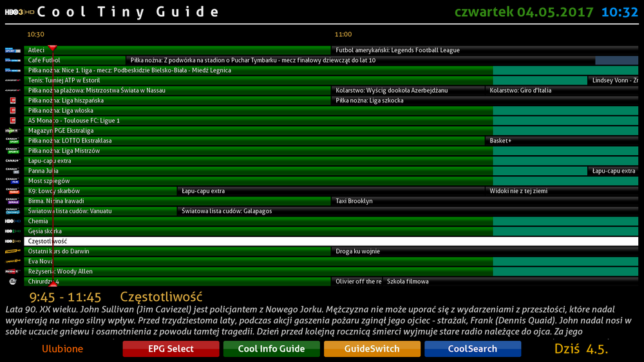Select Widoki nie z tej ziemi program

click(562, 191)
